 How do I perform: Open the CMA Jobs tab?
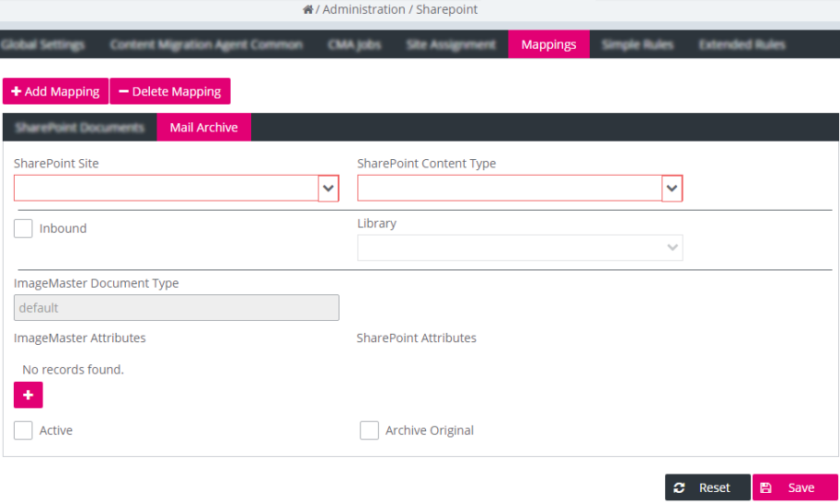[x=354, y=44]
